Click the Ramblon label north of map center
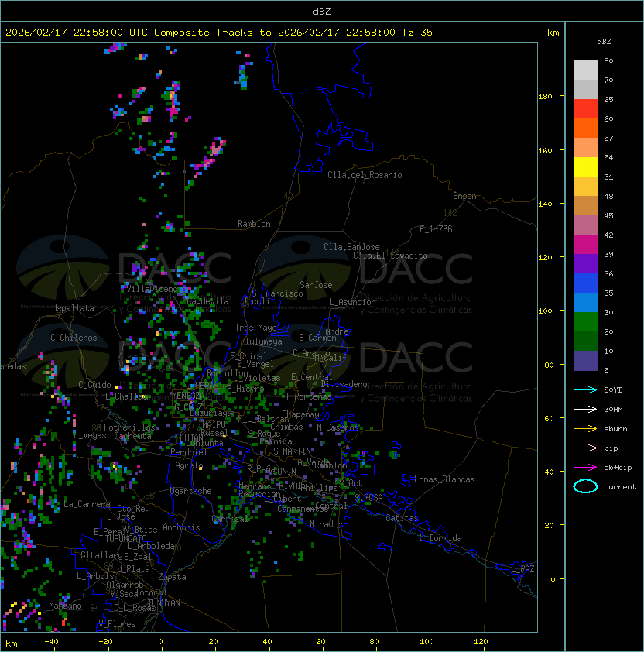The width and height of the screenshot is (644, 652). (x=254, y=224)
